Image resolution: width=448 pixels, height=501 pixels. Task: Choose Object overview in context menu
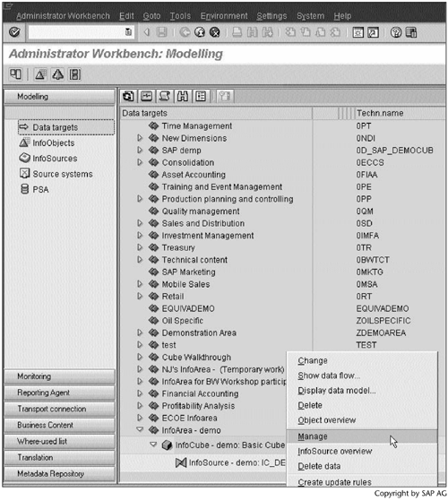coord(362,419)
